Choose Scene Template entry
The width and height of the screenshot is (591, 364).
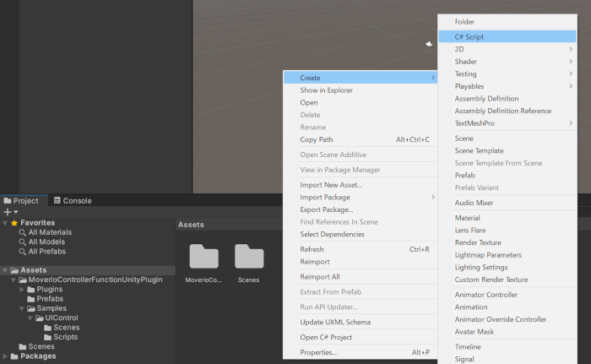[x=507, y=151]
